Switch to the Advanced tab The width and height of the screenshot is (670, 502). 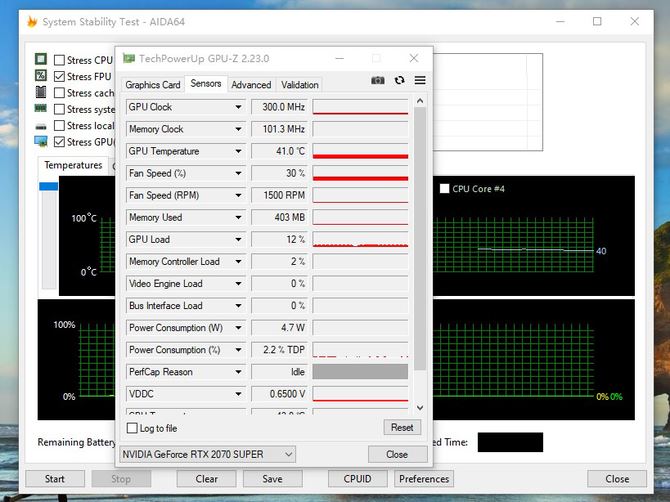[x=251, y=85]
